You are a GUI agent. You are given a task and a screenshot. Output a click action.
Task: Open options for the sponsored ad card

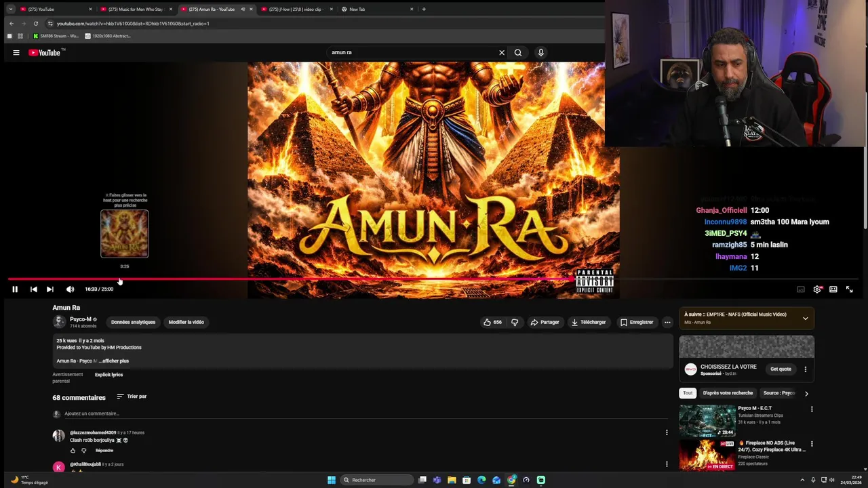tap(806, 369)
